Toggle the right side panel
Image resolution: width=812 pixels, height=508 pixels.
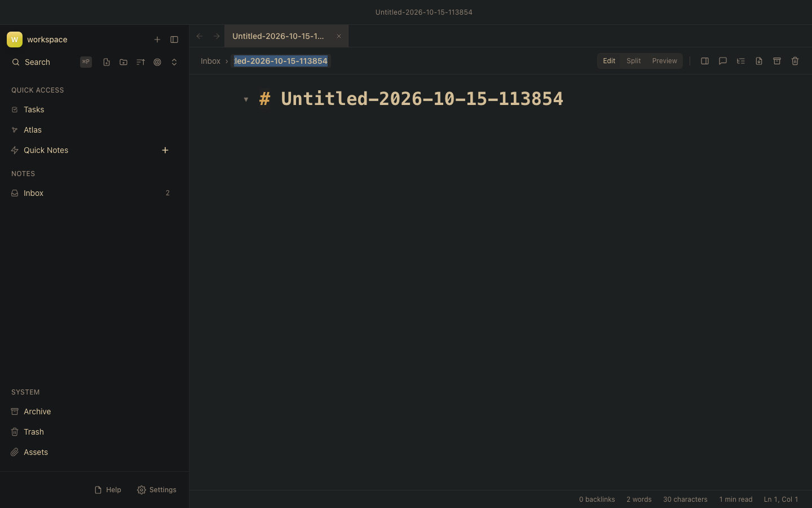point(705,61)
